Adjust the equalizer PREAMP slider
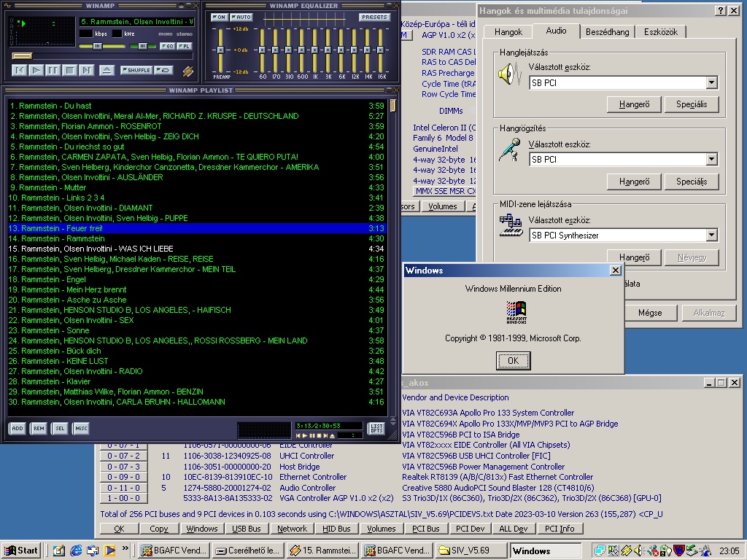Viewport: 747px width, 560px height. 220,50
